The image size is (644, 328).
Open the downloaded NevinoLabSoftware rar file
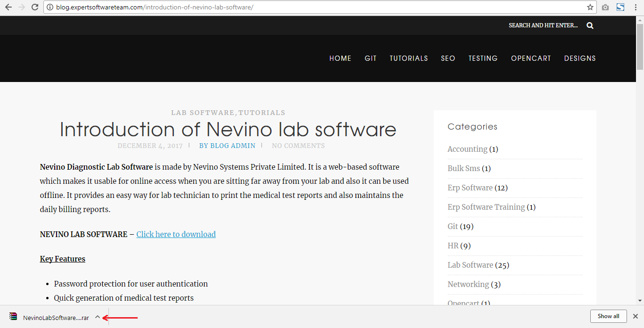pyautogui.click(x=56, y=318)
